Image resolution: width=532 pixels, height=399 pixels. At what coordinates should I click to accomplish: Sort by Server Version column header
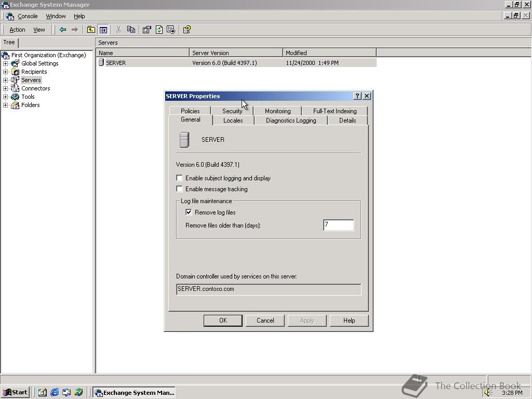(x=236, y=52)
